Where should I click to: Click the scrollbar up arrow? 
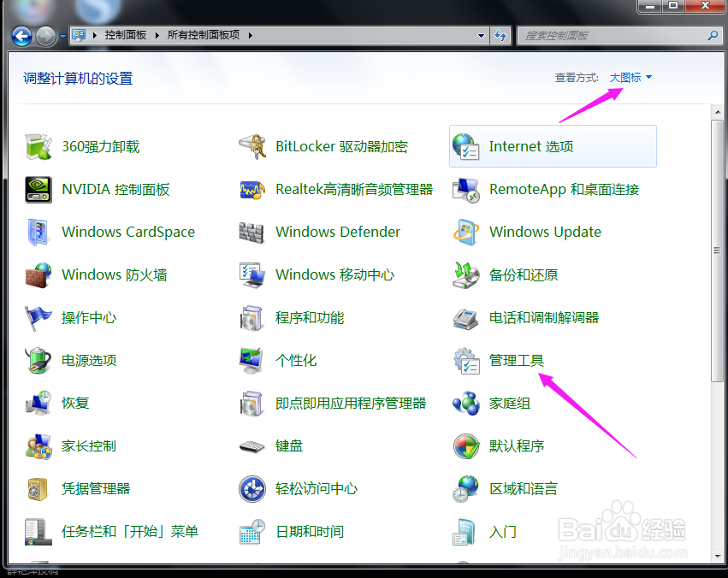(x=718, y=112)
